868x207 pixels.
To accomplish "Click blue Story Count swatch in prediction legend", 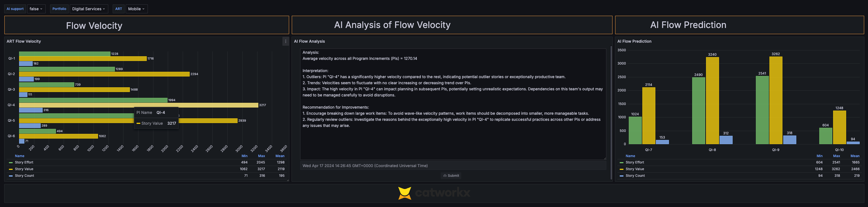I will pos(622,176).
